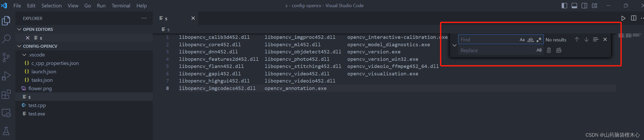Open the File menu
This screenshot has width=644, height=140.
17,6
